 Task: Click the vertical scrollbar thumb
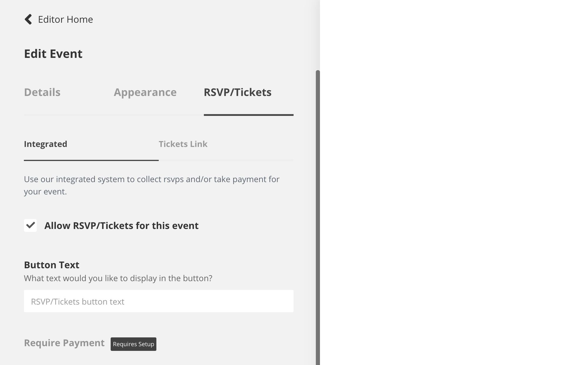click(x=318, y=217)
